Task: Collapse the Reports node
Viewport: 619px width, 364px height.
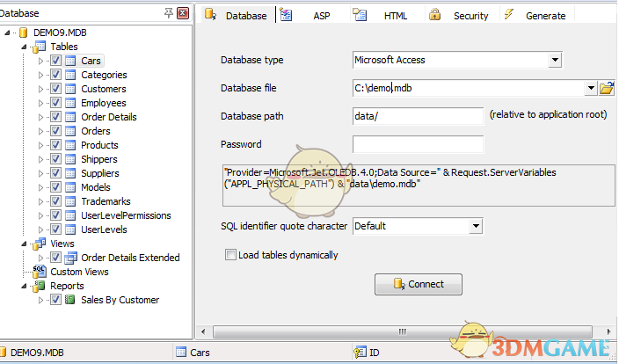Action: tap(24, 287)
